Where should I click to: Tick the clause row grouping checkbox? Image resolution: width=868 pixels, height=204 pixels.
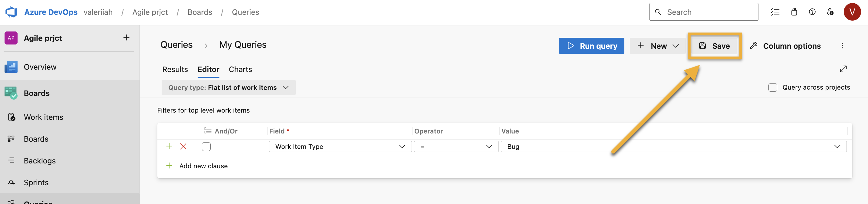(x=206, y=147)
